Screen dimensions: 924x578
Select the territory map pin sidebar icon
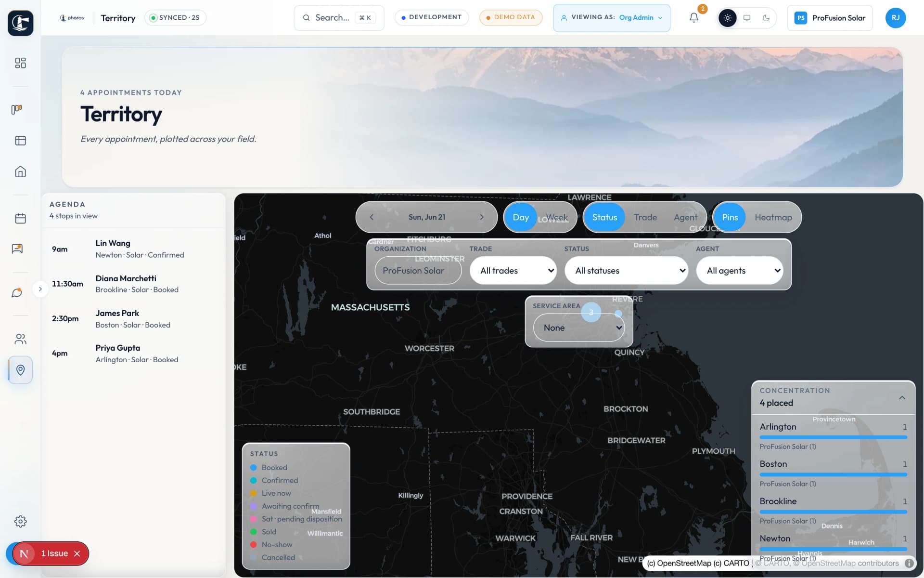[x=20, y=370]
